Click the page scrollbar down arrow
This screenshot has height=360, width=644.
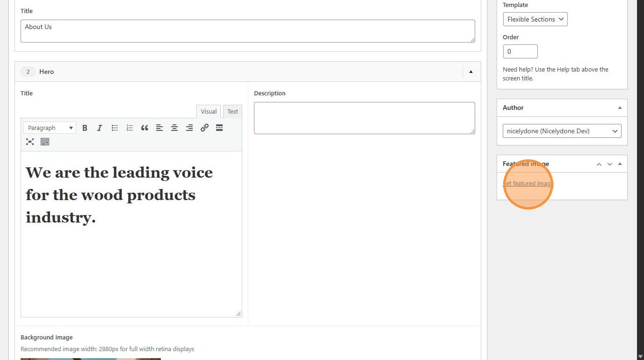[x=640, y=356]
